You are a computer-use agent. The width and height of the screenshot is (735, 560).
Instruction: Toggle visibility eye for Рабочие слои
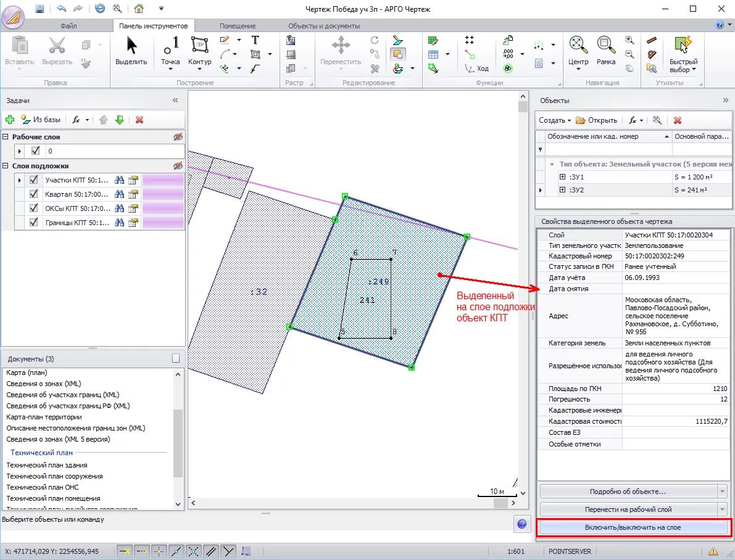178,137
